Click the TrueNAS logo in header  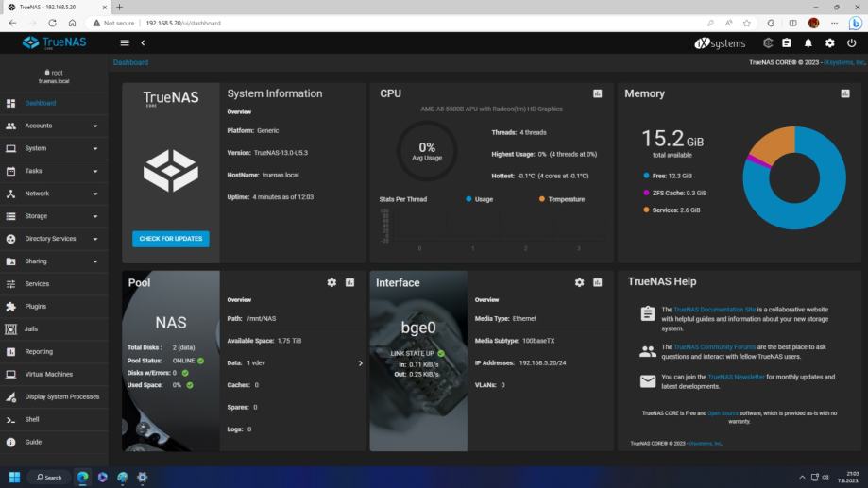tap(54, 42)
